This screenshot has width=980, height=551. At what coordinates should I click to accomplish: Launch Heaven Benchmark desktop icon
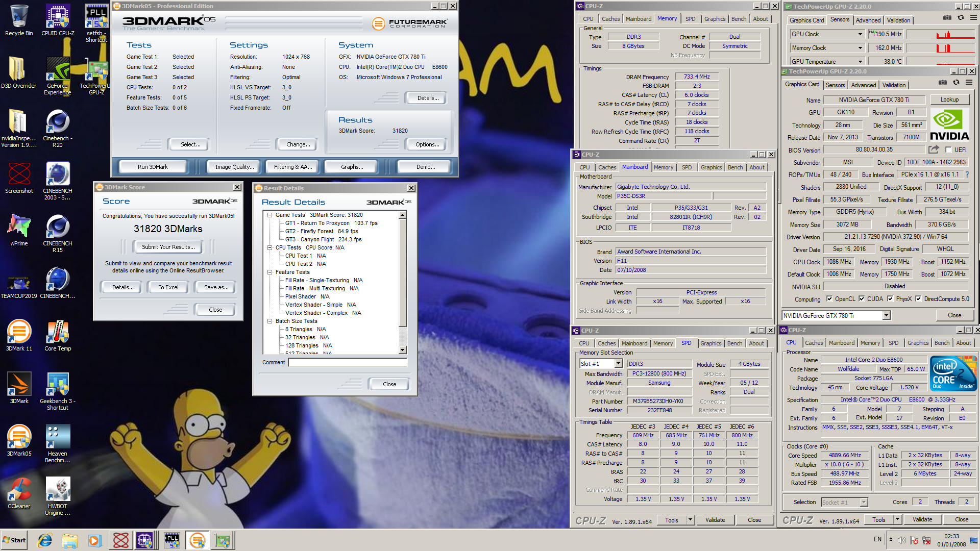58,444
